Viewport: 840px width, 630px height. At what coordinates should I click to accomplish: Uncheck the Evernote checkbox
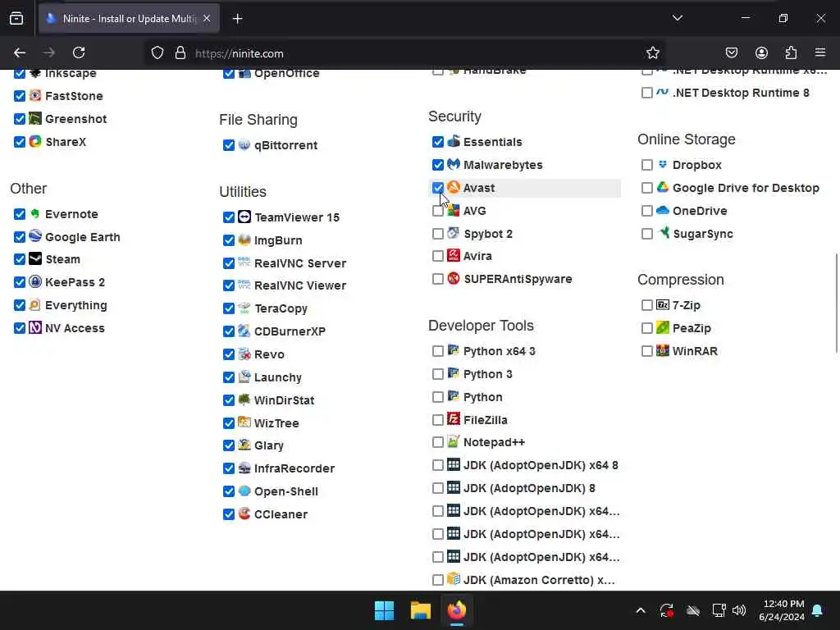[20, 214]
